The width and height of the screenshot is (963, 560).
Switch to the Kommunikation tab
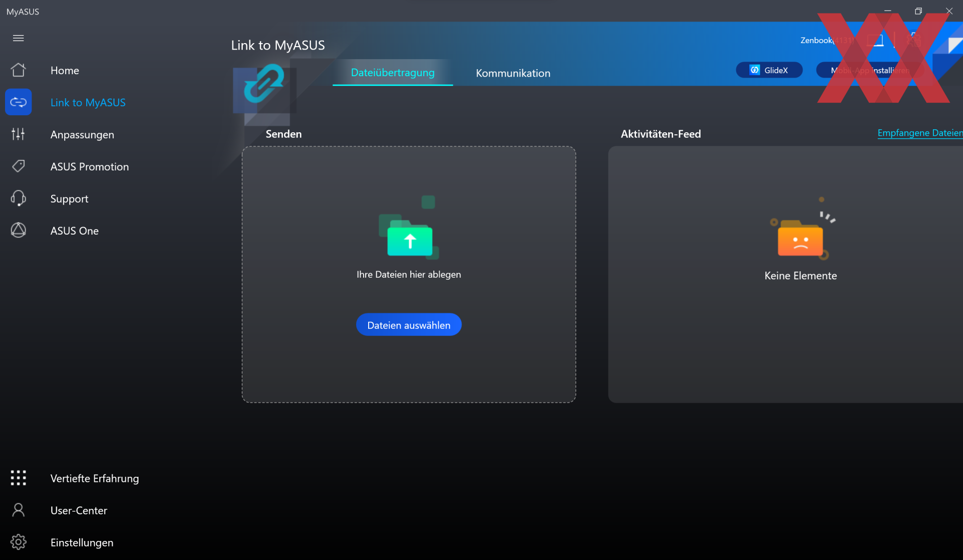(513, 73)
